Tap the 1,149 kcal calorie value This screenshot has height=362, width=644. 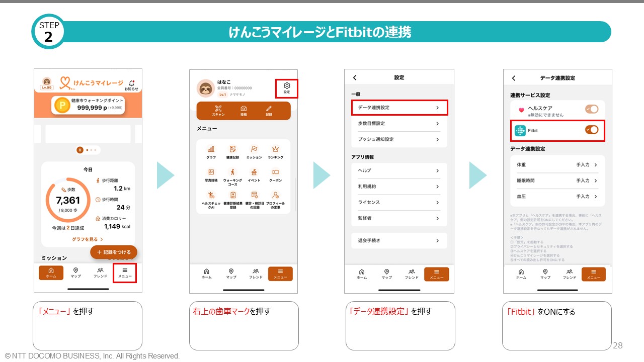(x=117, y=226)
